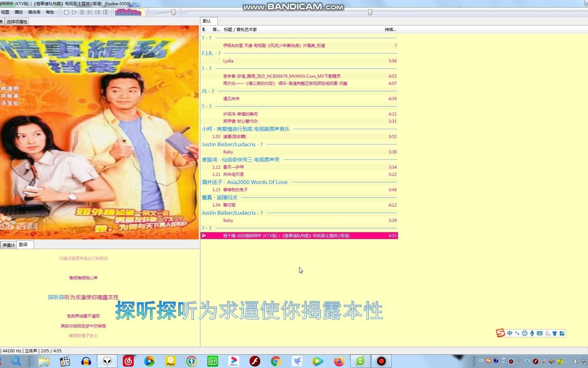The image size is (588, 368).
Task: Select track 郑伊健-甘心替代你
Action: (x=299, y=121)
